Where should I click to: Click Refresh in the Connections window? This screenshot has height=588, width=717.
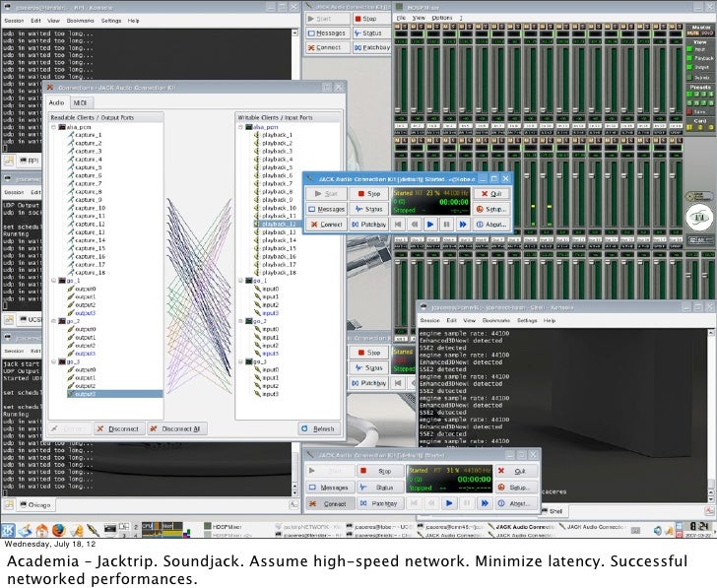(317, 428)
